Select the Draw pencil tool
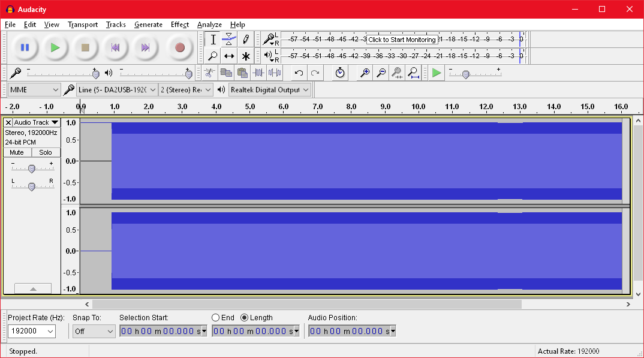This screenshot has height=358, width=644. point(246,40)
